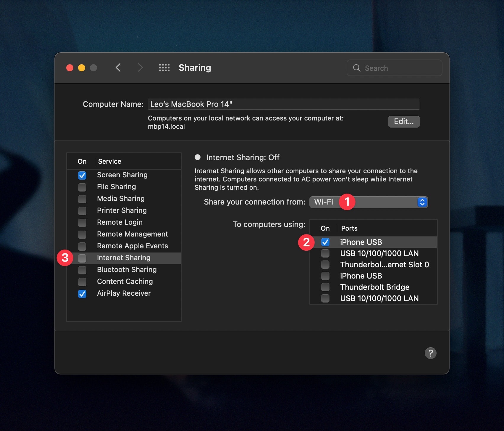Select the Remote Management service row
The image size is (504, 431).
(x=133, y=234)
